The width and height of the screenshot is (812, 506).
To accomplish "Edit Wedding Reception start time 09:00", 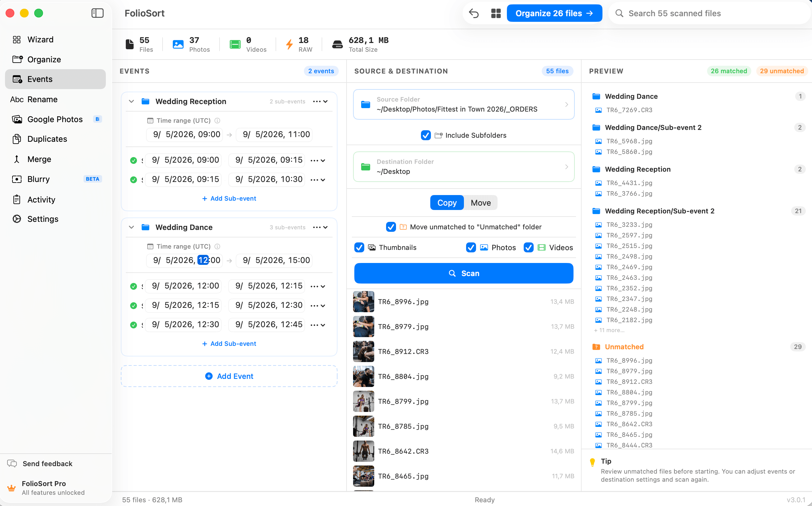I will click(x=185, y=135).
